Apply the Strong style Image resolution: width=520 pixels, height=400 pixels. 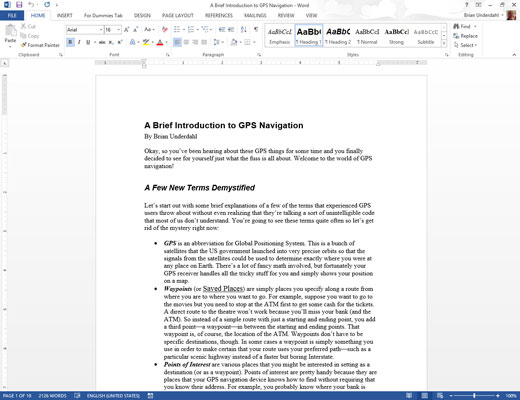(x=396, y=35)
